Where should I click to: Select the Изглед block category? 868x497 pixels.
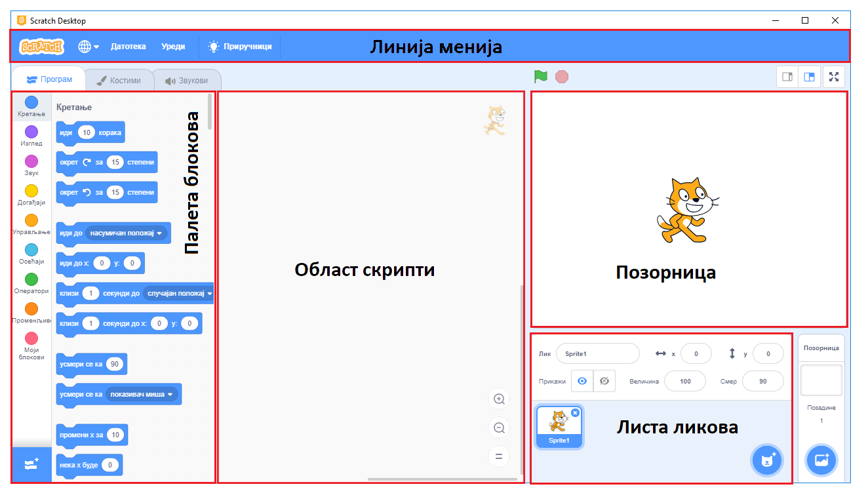[x=31, y=136]
